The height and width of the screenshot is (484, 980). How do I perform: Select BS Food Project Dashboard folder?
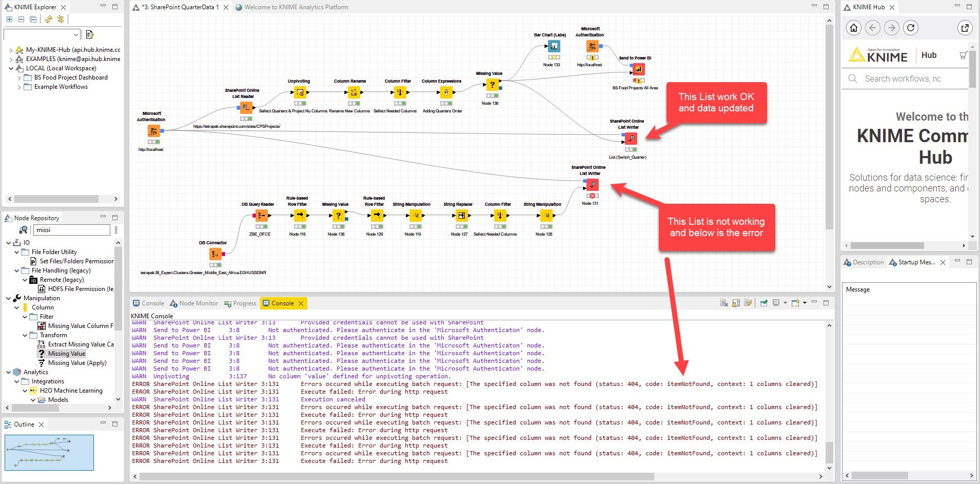71,78
